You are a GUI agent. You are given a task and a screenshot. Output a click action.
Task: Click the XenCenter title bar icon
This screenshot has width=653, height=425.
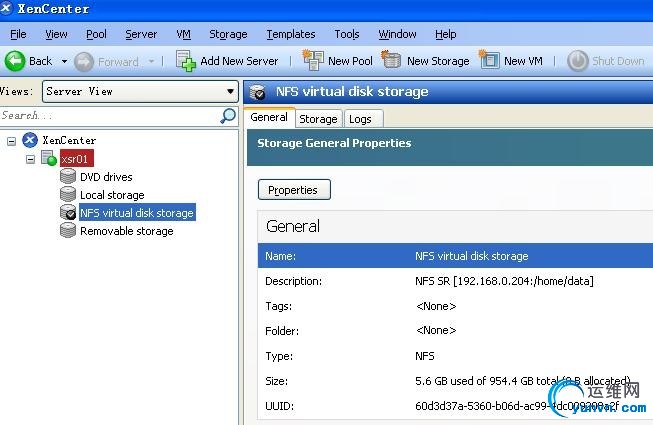click(x=6, y=7)
